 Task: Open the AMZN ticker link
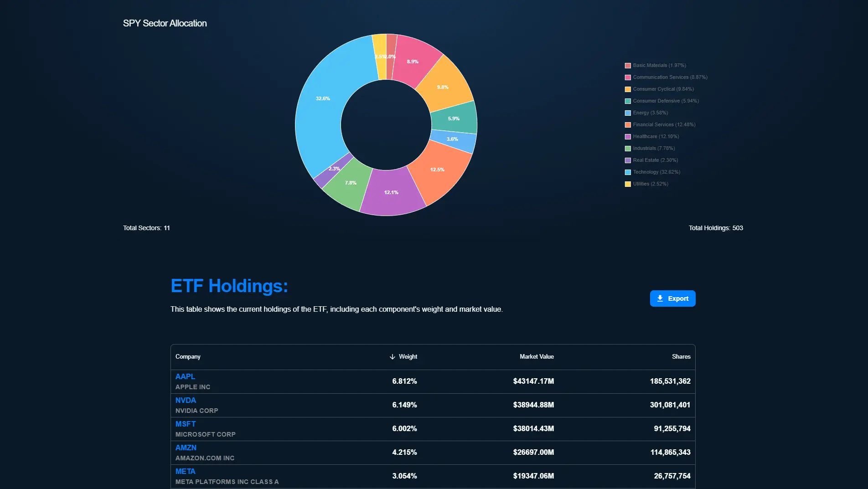[186, 448]
